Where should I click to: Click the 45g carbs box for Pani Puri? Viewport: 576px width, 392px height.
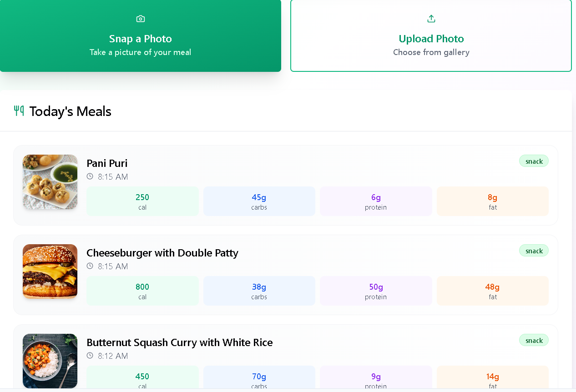pyautogui.click(x=259, y=201)
